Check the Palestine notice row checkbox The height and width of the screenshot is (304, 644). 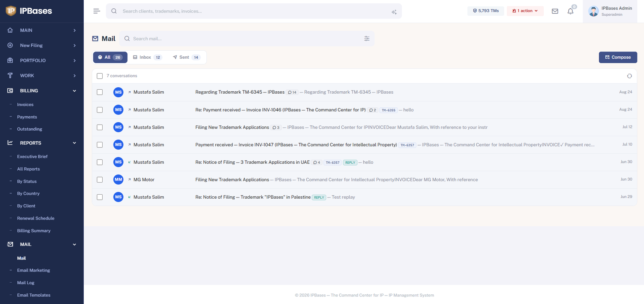point(100,197)
